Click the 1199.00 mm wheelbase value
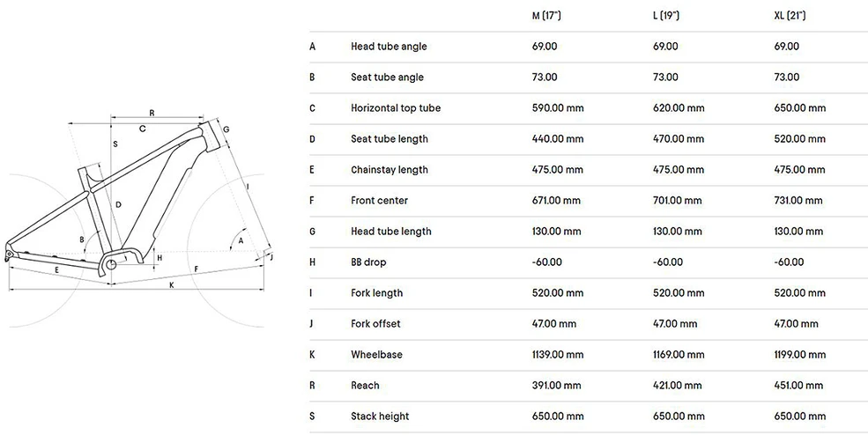Image resolution: width=868 pixels, height=435 pixels. 800,355
